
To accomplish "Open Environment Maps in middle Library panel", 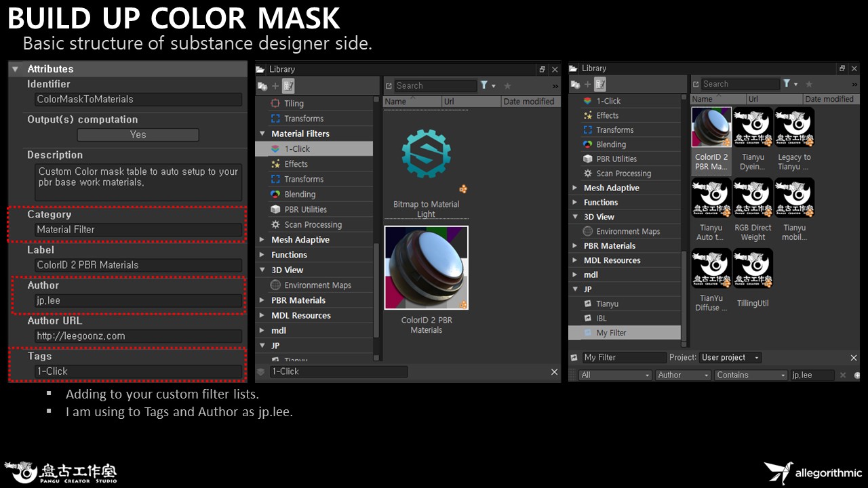I will pos(314,285).
